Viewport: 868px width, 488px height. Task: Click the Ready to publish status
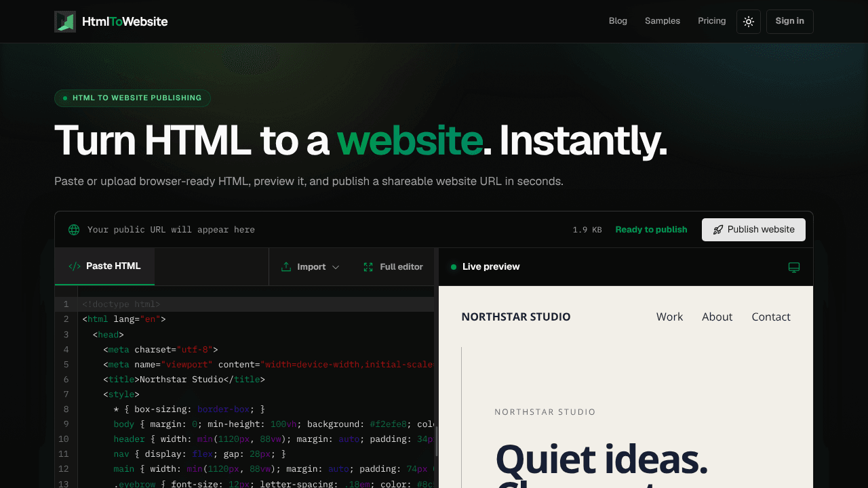coord(651,230)
